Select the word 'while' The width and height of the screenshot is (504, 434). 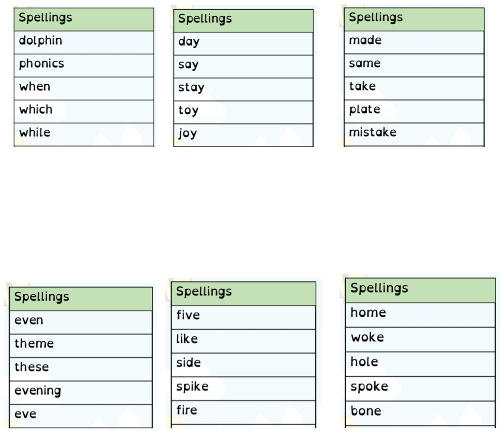coord(35,133)
